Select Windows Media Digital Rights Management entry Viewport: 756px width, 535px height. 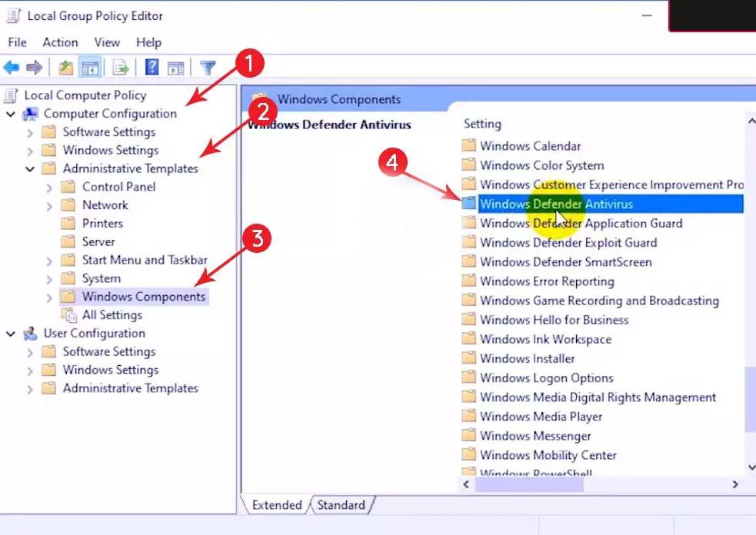pos(598,397)
